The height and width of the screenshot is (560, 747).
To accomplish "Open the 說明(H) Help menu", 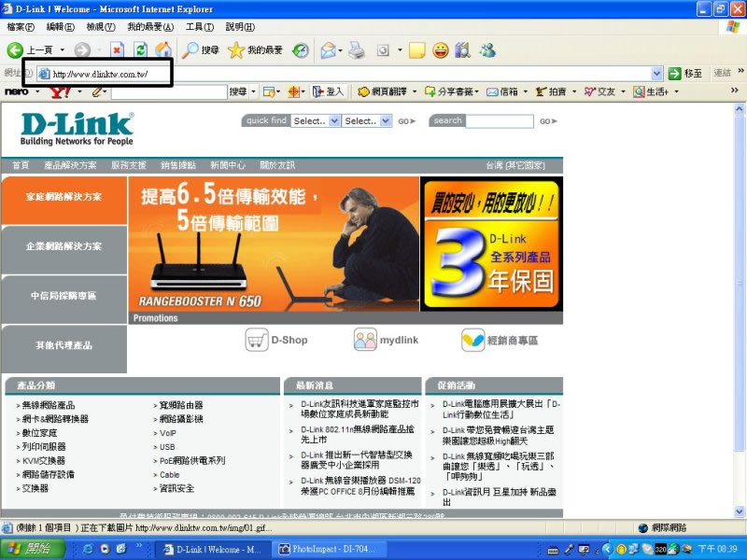I will 240,27.
